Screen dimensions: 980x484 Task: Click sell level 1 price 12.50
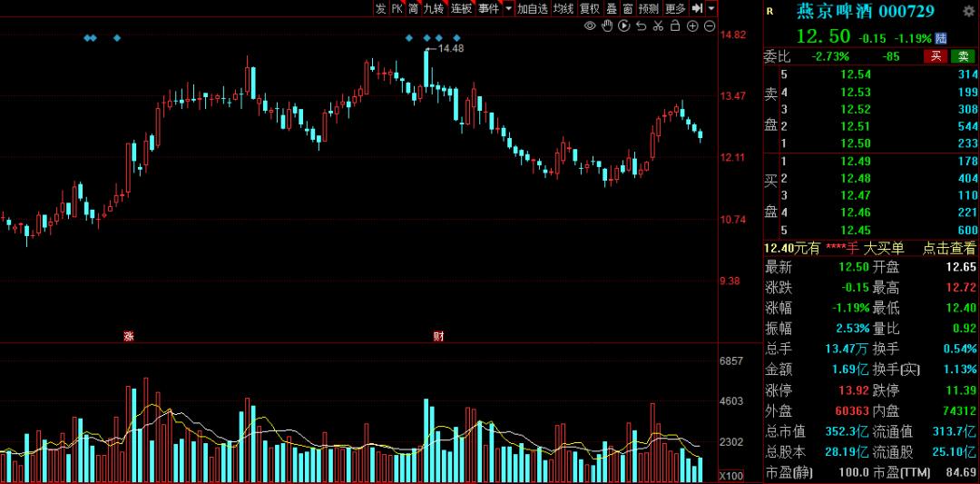pyautogui.click(x=855, y=143)
